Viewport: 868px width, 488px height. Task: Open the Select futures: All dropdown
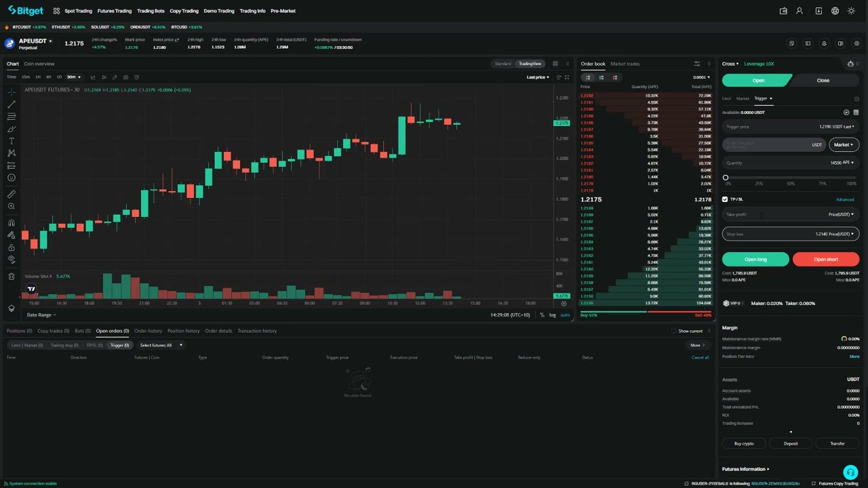[x=161, y=345]
